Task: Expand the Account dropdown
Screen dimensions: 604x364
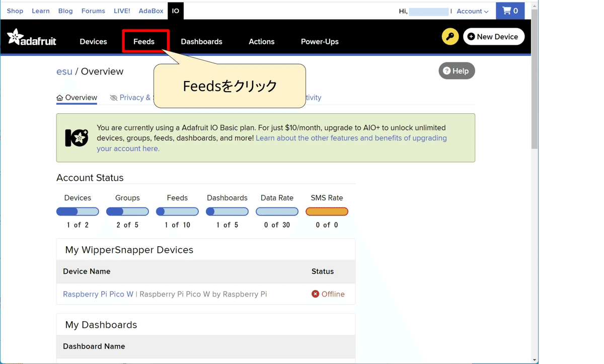Action: coord(472,11)
